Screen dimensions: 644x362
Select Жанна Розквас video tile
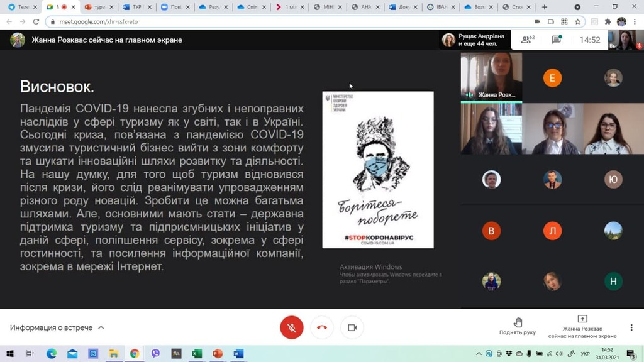click(491, 77)
